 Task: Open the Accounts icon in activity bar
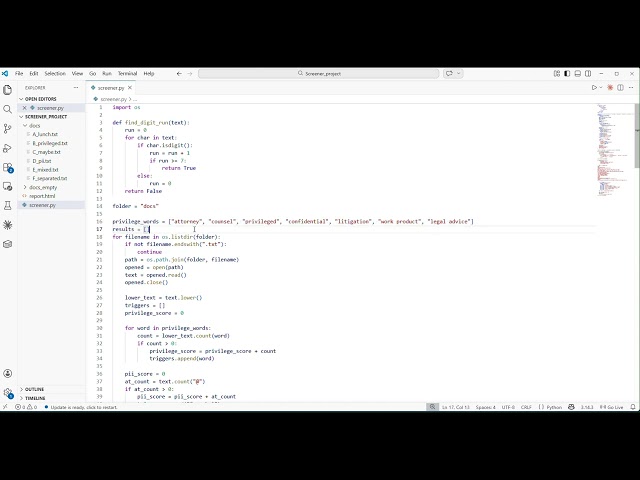pos(7,373)
